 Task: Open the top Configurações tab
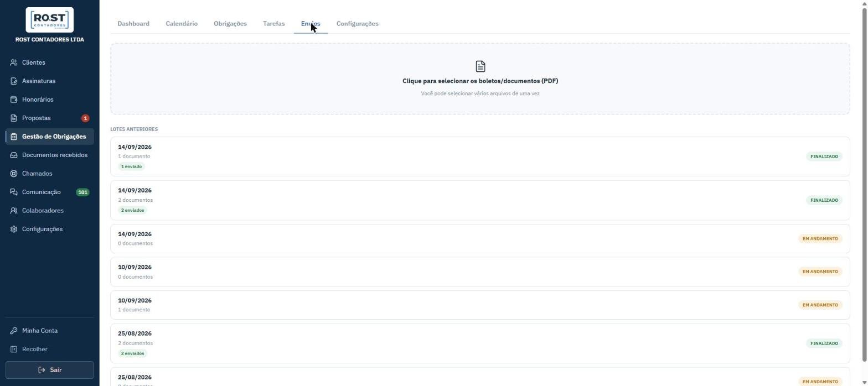coord(358,24)
